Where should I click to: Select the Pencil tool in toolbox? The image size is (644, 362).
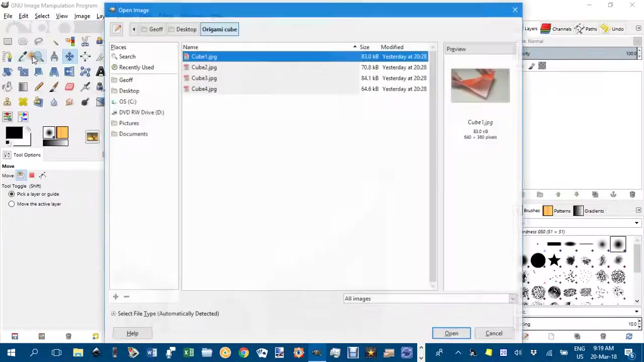point(39,87)
